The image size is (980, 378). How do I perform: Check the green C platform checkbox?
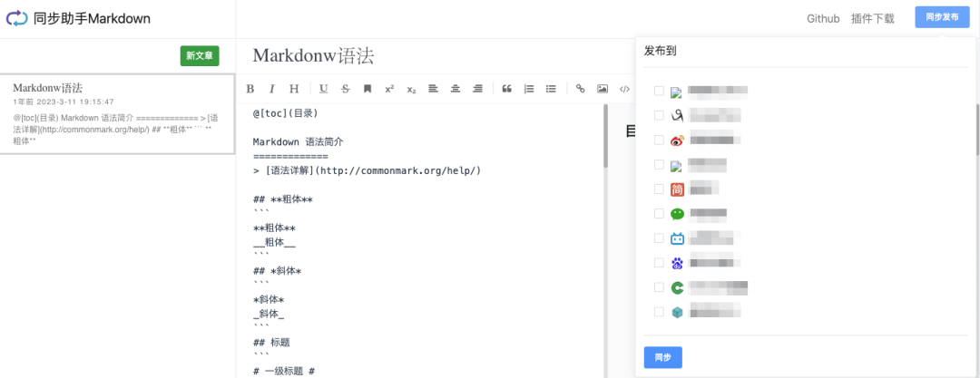click(659, 287)
